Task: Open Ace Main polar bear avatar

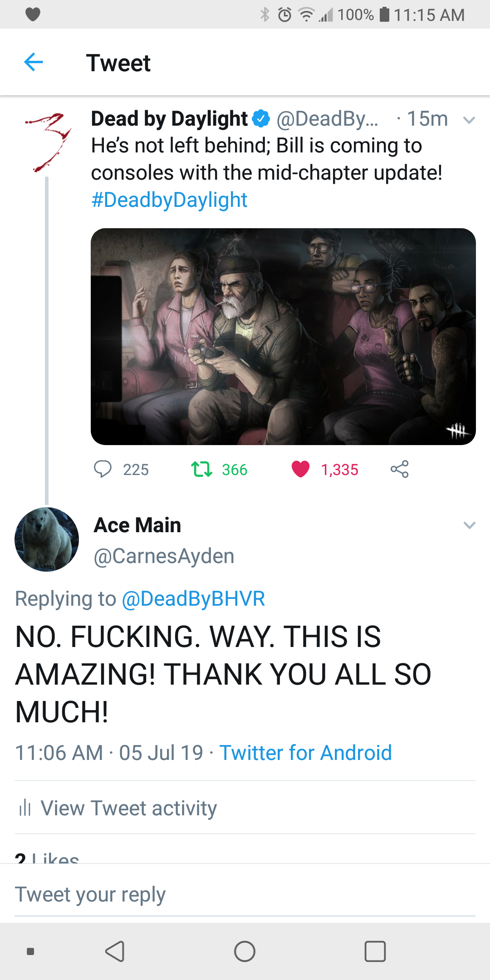Action: click(47, 539)
